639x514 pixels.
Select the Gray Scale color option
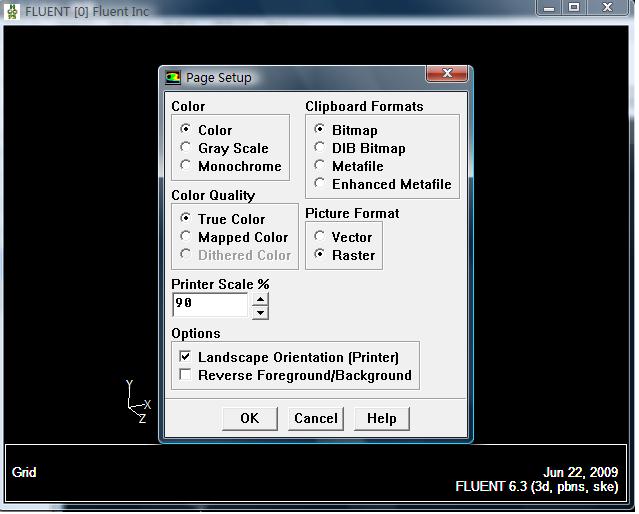tap(186, 148)
